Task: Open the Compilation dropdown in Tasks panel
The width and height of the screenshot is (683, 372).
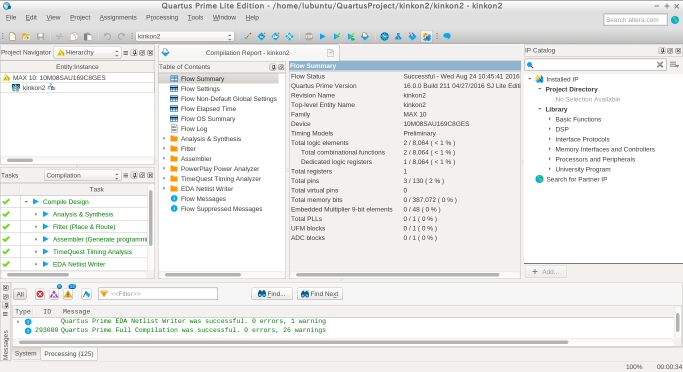Action: coord(82,175)
